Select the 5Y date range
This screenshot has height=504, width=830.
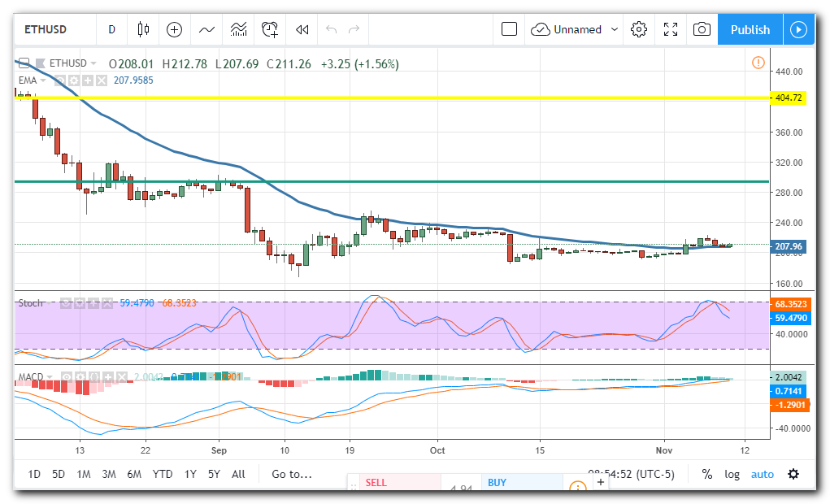[214, 474]
